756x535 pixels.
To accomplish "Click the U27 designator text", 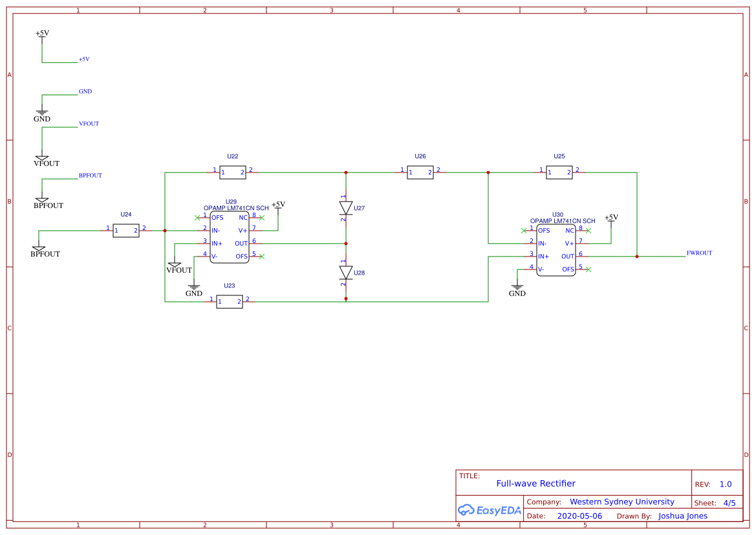I will pyautogui.click(x=359, y=209).
